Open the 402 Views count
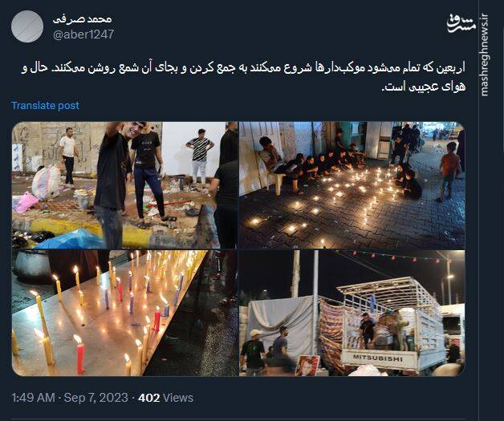This screenshot has width=504, height=421. click(165, 398)
